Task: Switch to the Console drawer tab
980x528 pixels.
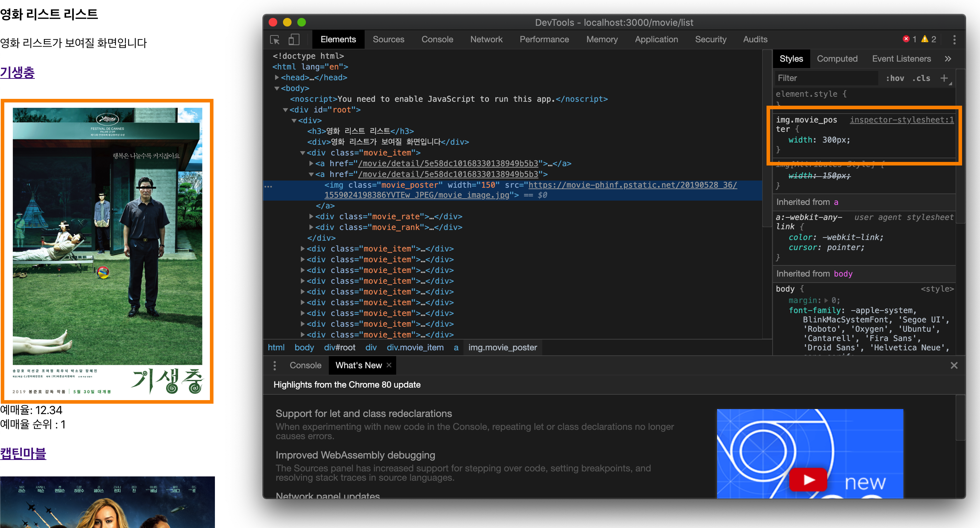Action: pyautogui.click(x=306, y=365)
